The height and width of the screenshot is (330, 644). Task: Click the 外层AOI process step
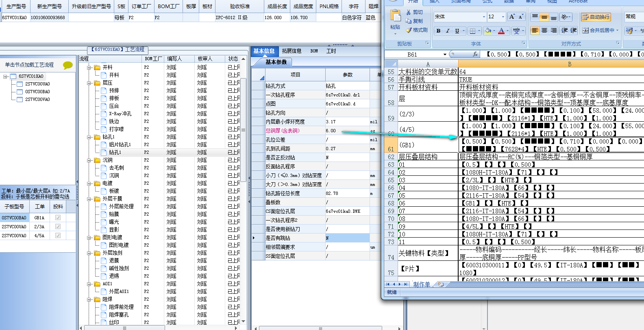point(119,291)
